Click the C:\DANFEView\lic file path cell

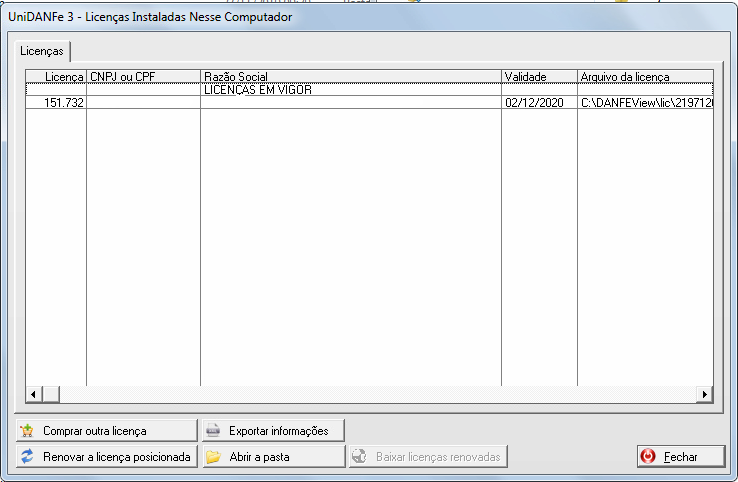645,103
